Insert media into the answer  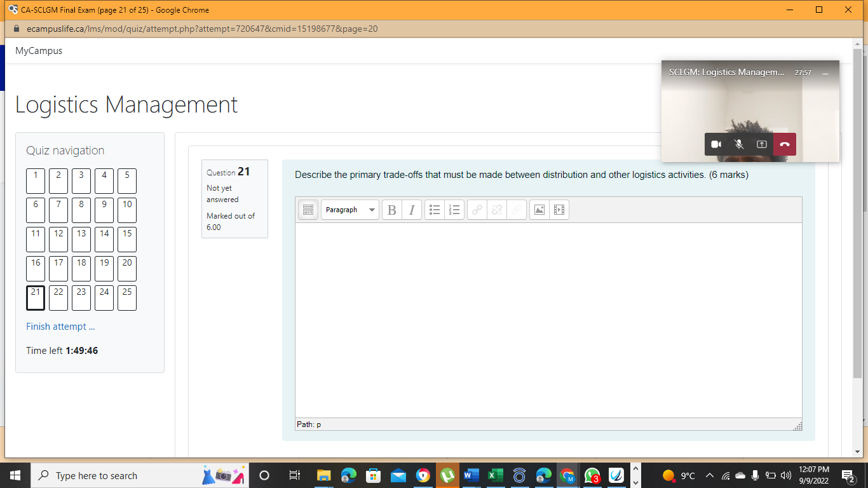[559, 210]
